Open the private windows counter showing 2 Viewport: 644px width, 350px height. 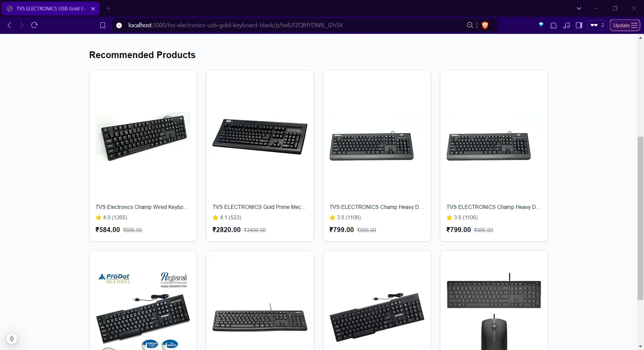[597, 25]
